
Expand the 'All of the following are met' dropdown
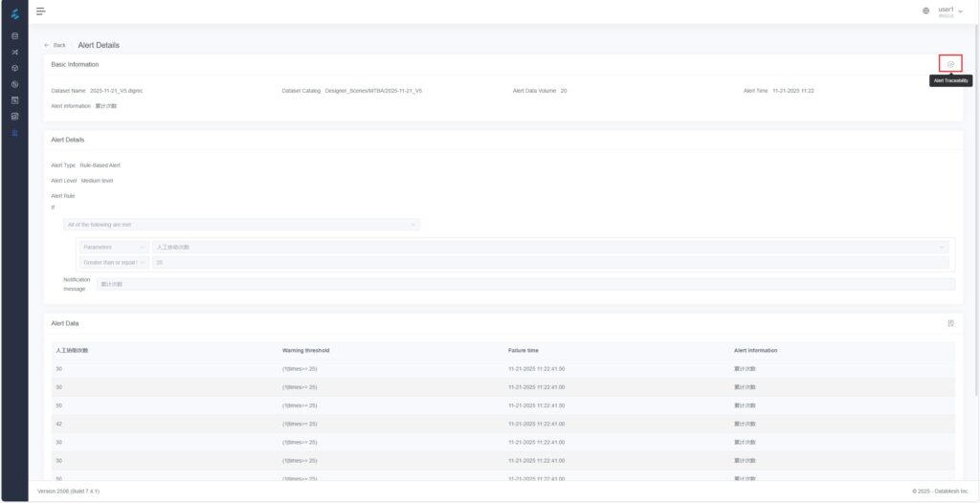[x=240, y=225]
